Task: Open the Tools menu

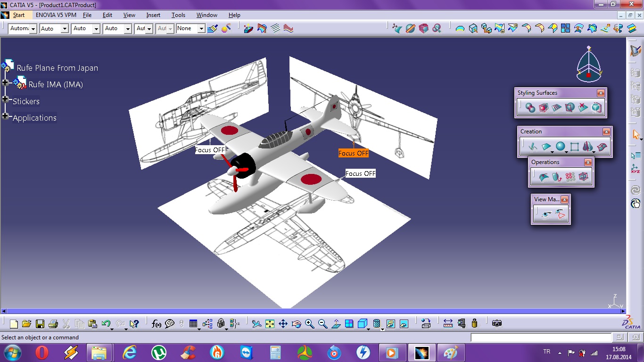Action: pyautogui.click(x=178, y=15)
